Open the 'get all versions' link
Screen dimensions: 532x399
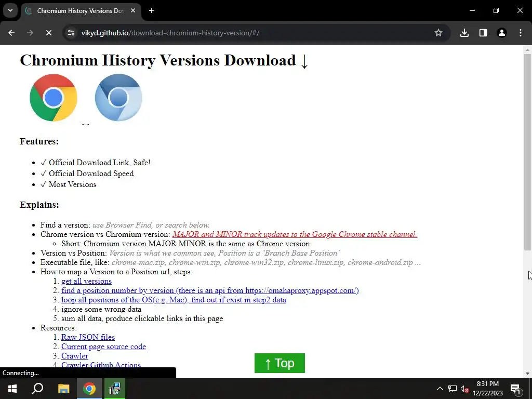pyautogui.click(x=87, y=281)
